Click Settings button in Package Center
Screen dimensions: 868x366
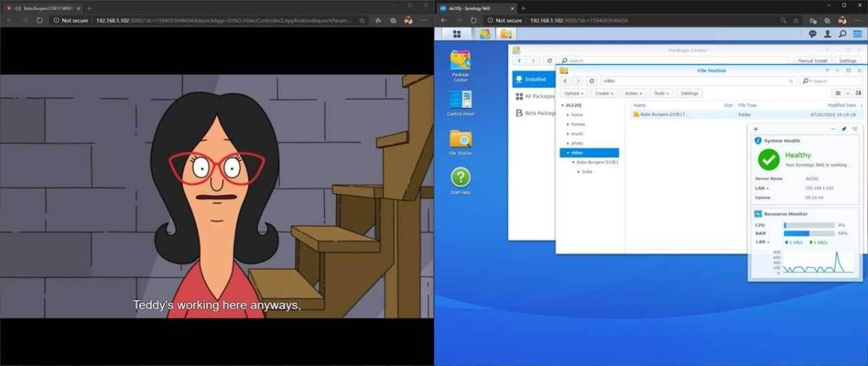pyautogui.click(x=848, y=61)
